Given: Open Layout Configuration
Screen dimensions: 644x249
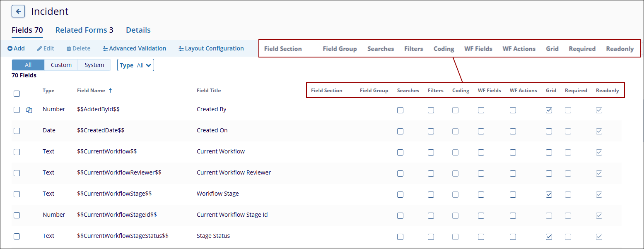Looking at the screenshot, I should pos(211,48).
